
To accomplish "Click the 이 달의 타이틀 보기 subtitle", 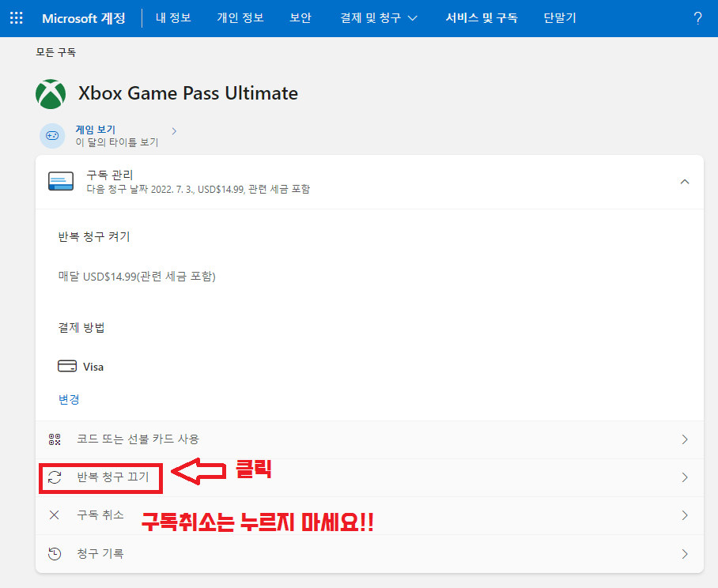I will point(117,143).
